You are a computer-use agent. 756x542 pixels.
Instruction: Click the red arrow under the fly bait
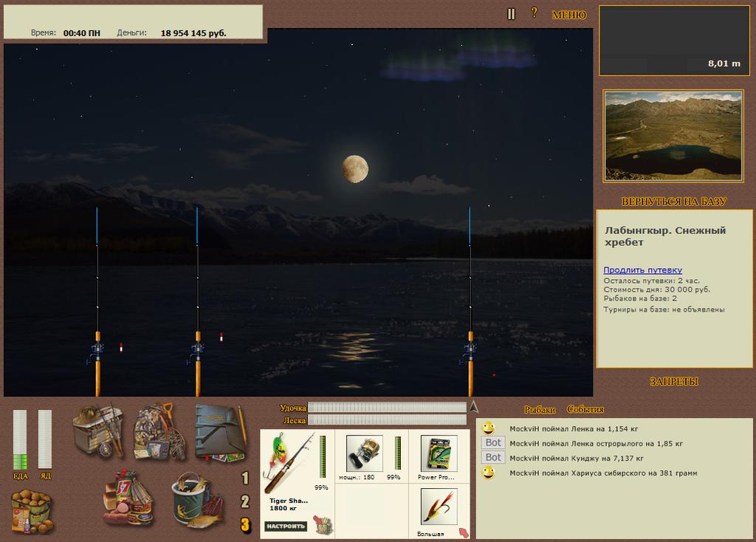[464, 532]
